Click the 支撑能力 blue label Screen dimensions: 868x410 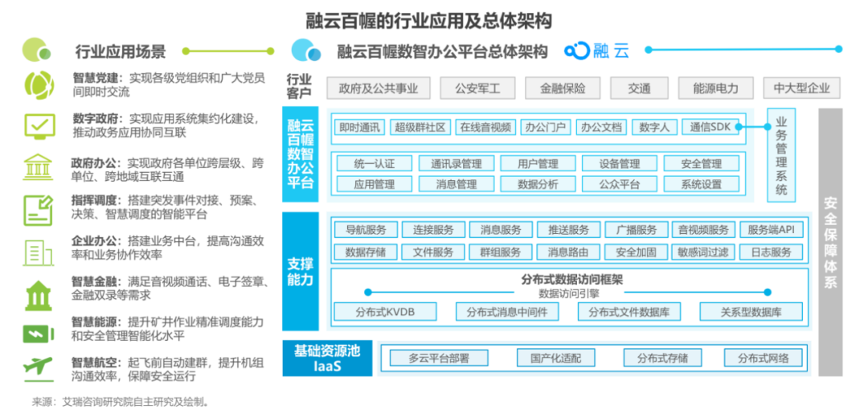click(301, 271)
